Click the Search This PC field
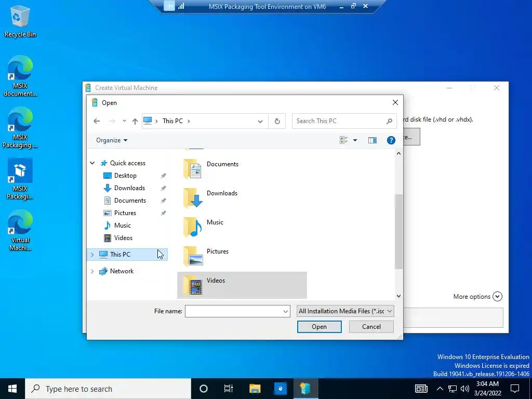The height and width of the screenshot is (399, 532). click(344, 121)
